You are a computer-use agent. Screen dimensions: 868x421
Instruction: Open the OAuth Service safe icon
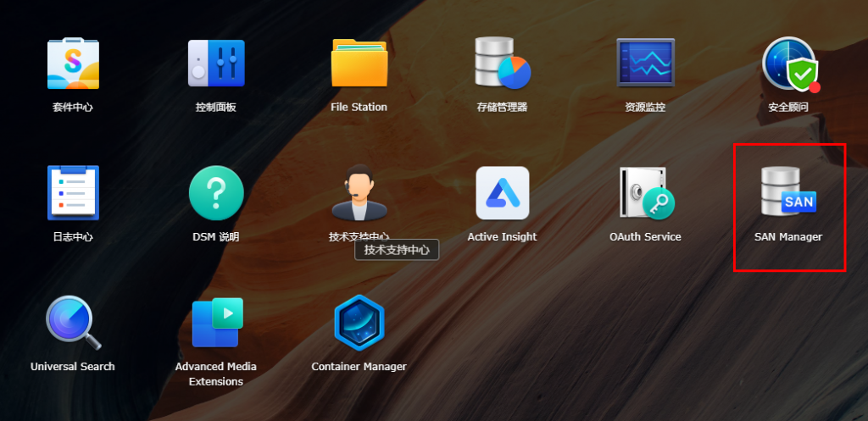[x=646, y=193]
